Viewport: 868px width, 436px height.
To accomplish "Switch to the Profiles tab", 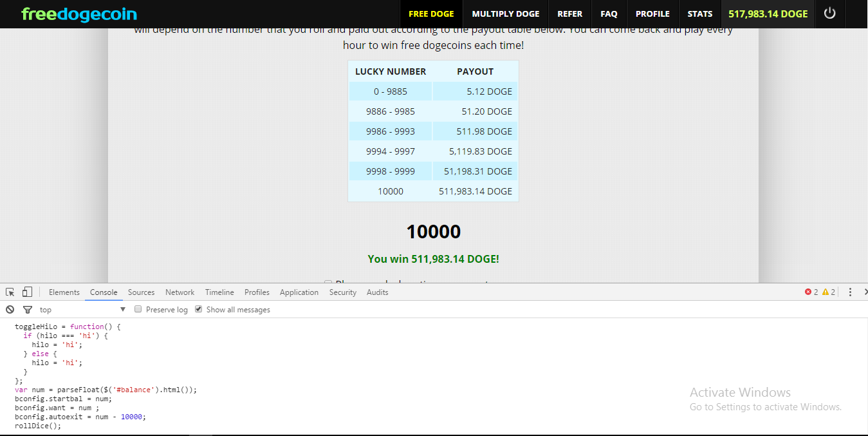I will pos(257,292).
